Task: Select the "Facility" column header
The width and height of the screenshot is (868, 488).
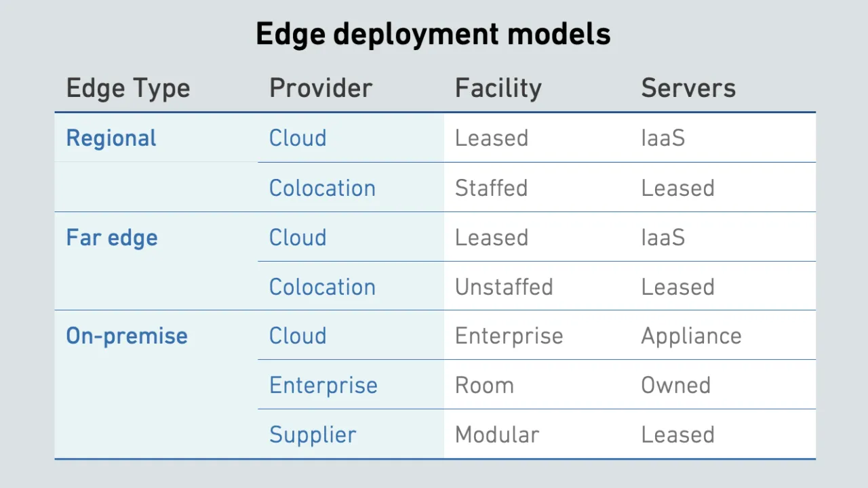Action: click(498, 88)
